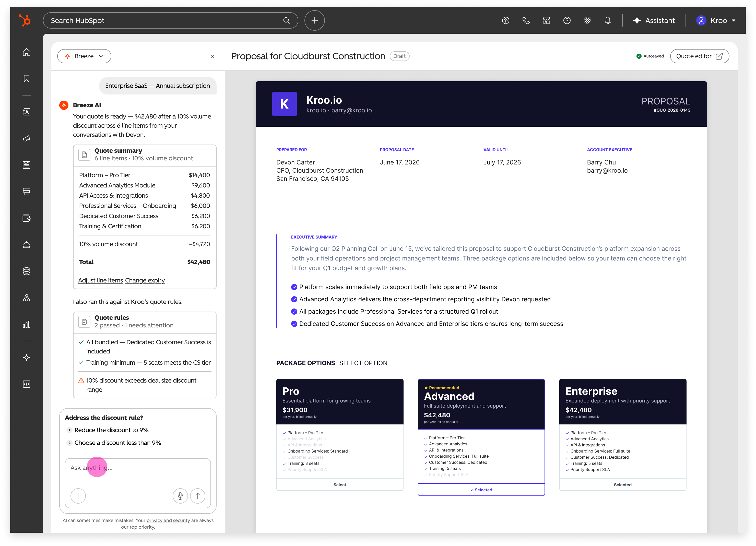Toggle the Enterprise package Selected button
The width and height of the screenshot is (756, 546).
[623, 485]
